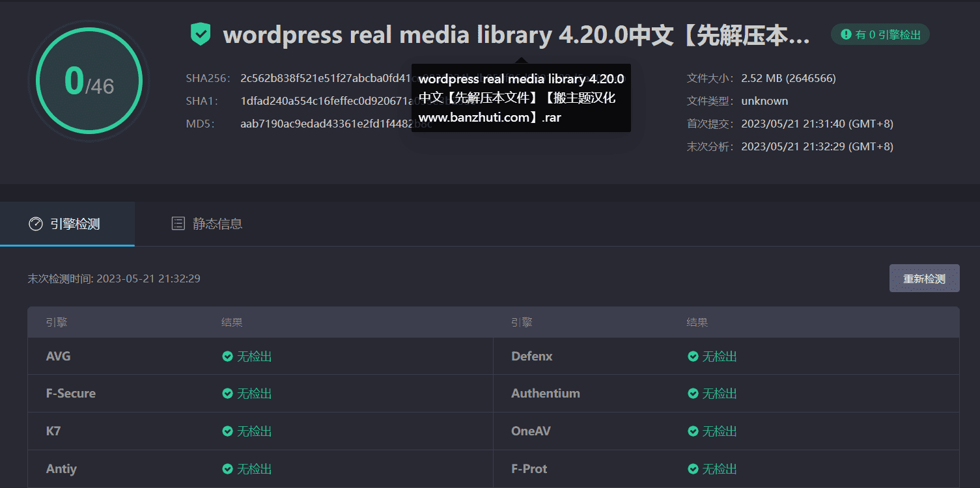Click the green check icon in F-Secure row

[227, 394]
